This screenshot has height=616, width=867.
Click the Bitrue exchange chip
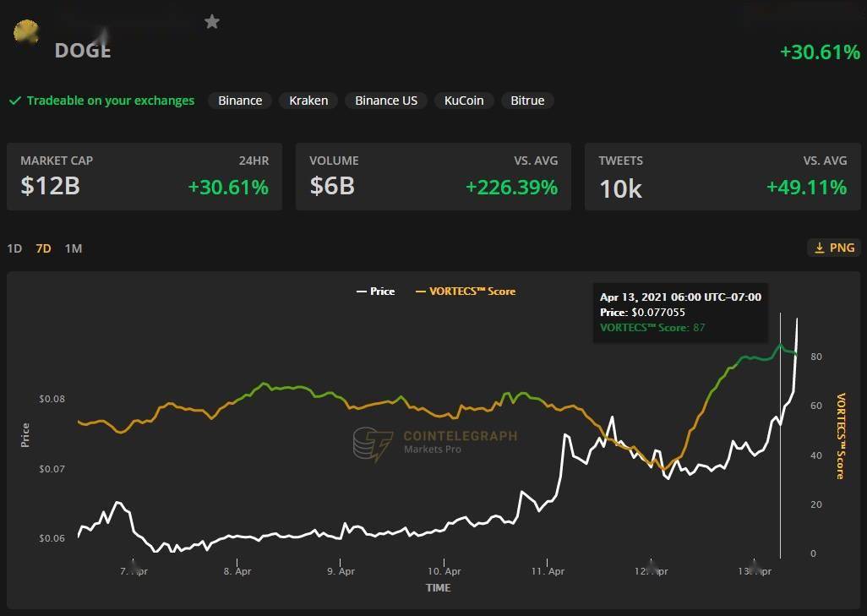pos(527,101)
